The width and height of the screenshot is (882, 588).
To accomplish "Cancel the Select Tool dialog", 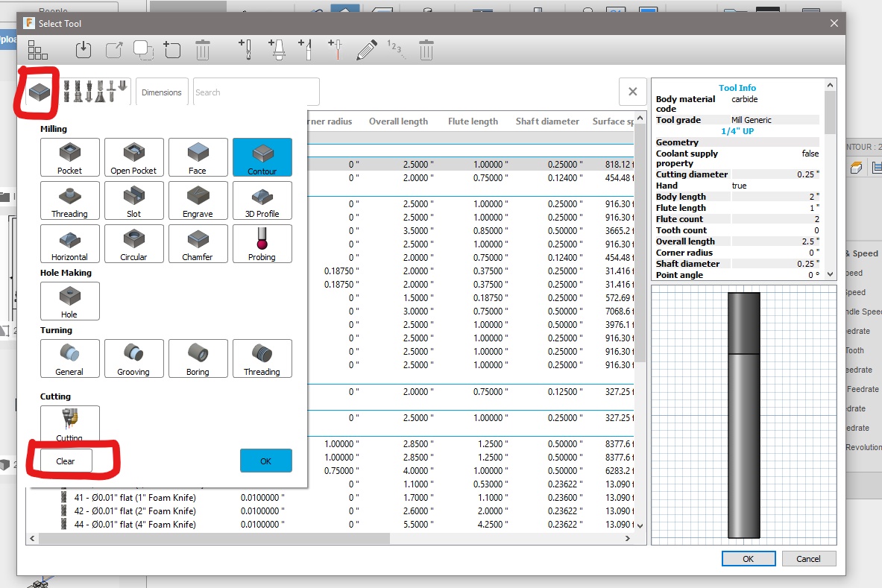I will point(809,558).
